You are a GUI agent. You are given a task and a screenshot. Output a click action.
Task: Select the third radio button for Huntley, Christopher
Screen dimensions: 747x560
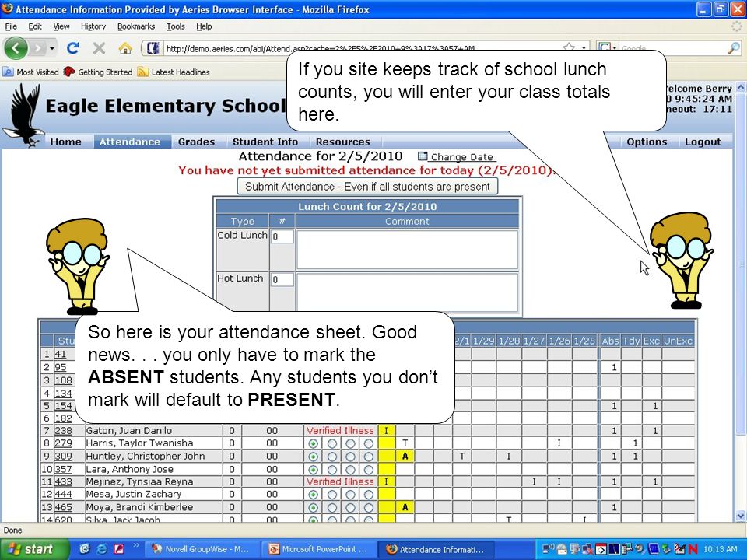351,457
